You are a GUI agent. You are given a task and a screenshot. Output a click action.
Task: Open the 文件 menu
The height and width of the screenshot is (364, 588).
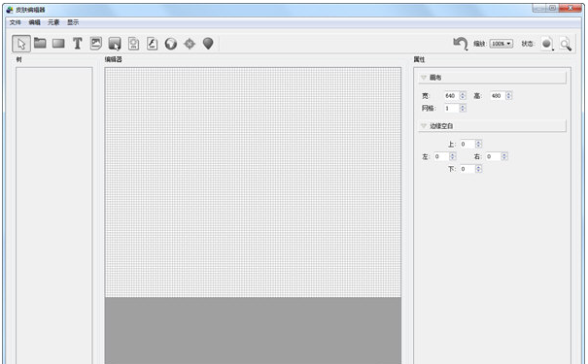(x=15, y=22)
